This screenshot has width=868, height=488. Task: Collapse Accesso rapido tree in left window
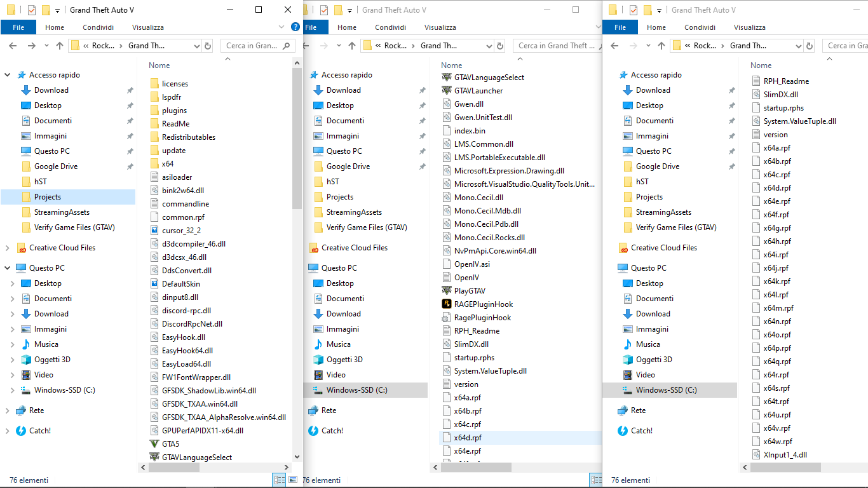pyautogui.click(x=8, y=75)
